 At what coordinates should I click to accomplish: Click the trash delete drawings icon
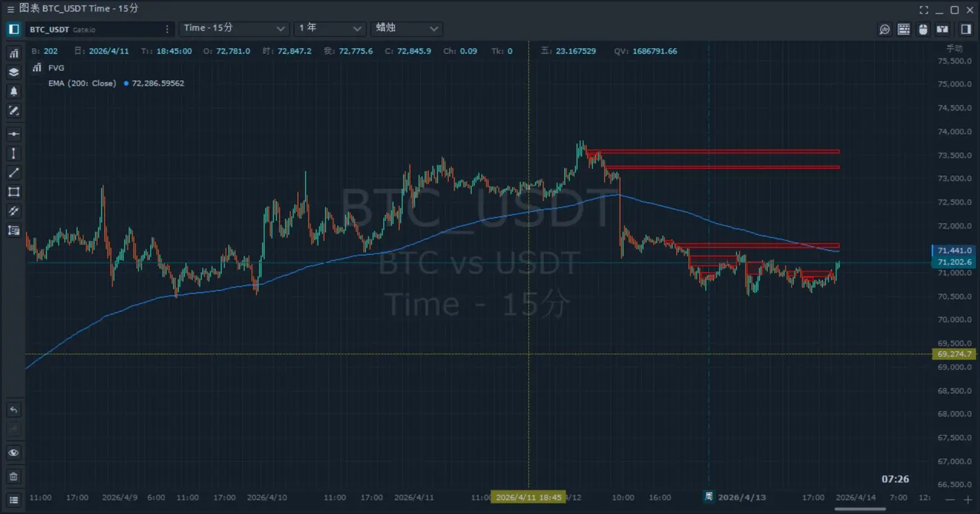pyautogui.click(x=14, y=477)
